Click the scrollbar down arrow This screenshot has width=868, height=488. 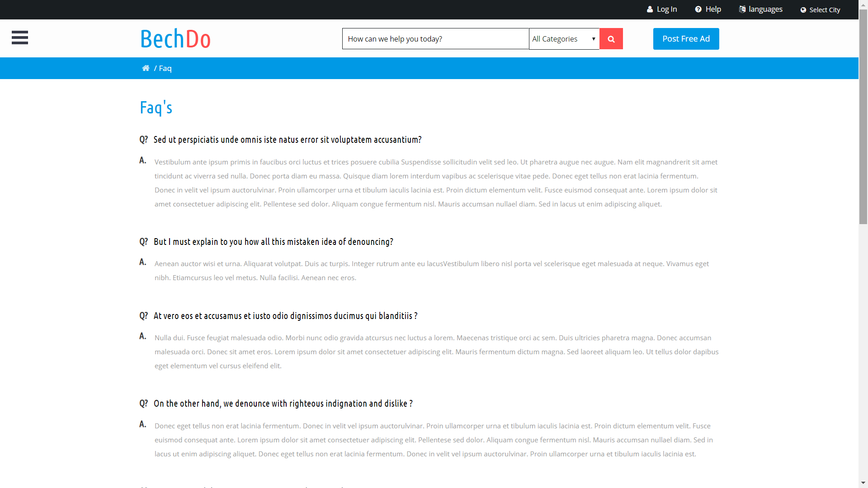[863, 483]
